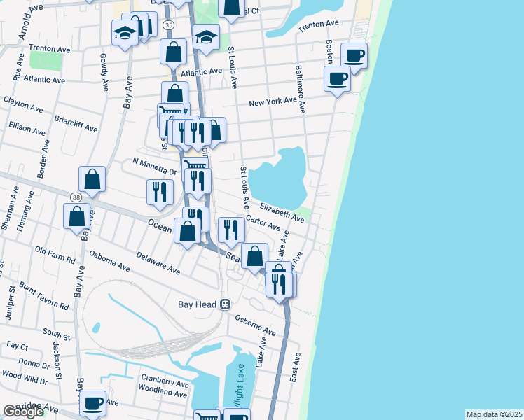This screenshot has height=420, width=524.
Task: Click the Route 35 highway shield
Action: click(169, 25)
